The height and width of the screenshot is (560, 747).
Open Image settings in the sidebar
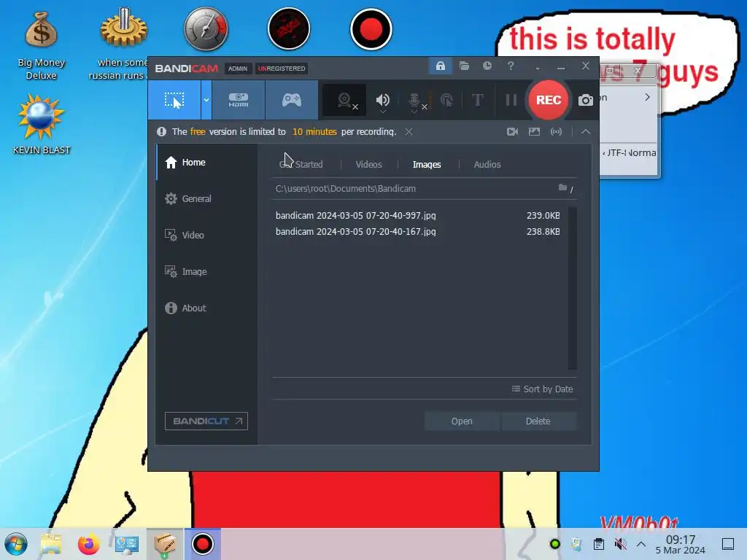point(206,271)
